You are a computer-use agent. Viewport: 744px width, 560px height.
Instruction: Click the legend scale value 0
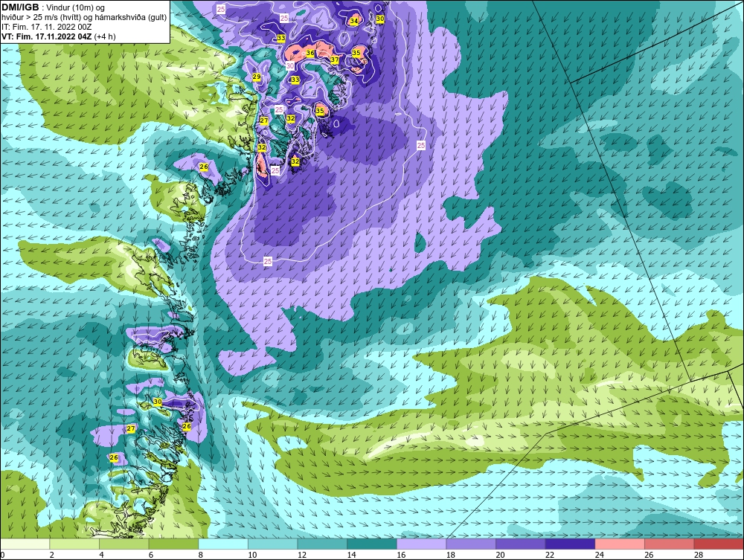2,555
